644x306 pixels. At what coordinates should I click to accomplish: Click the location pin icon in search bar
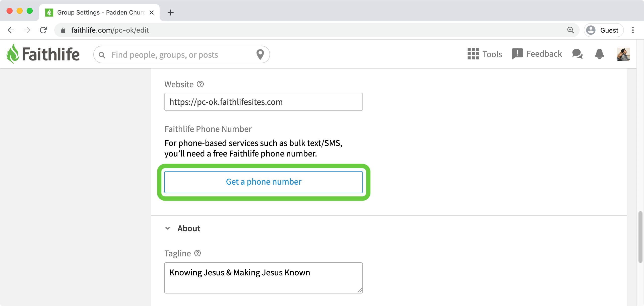coord(260,54)
